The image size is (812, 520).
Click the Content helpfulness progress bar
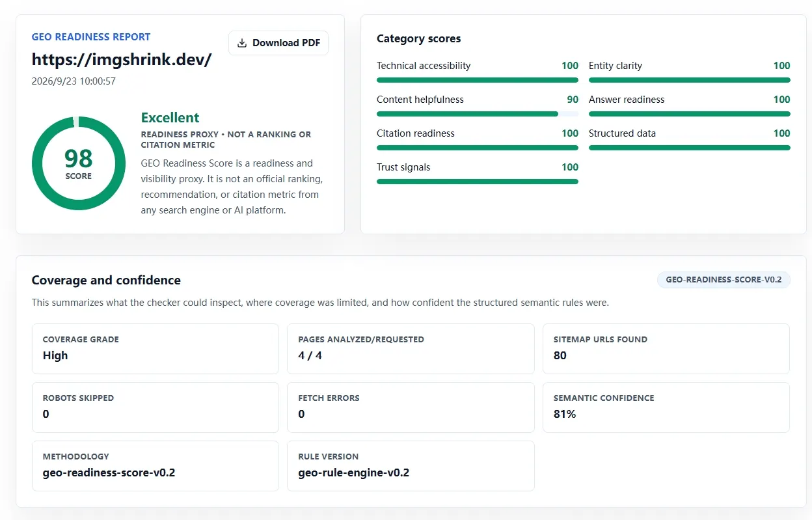point(478,114)
